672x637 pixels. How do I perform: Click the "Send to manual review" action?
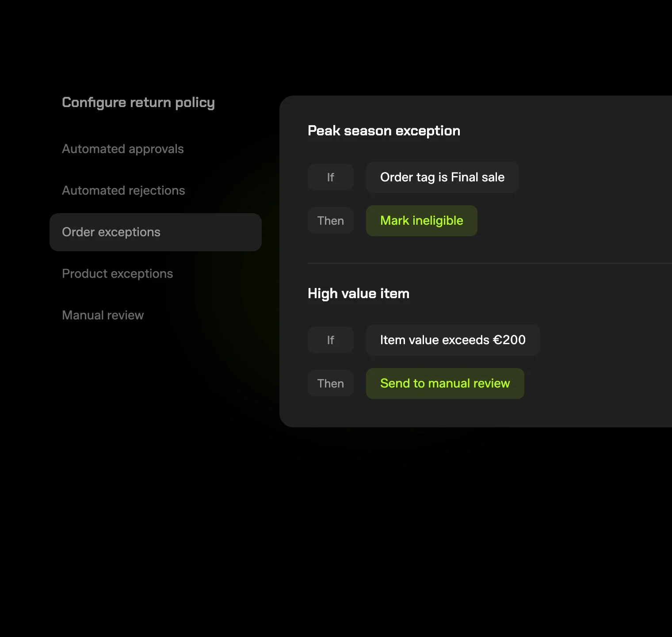point(445,384)
